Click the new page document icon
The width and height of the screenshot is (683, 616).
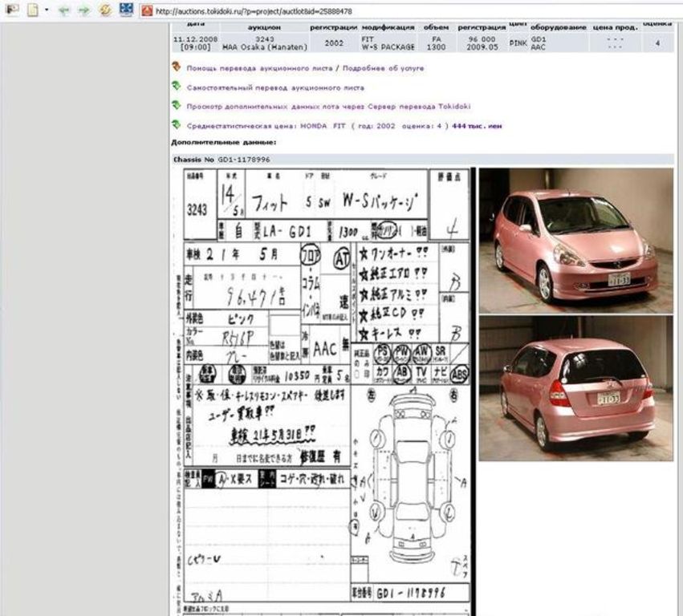(x=33, y=10)
